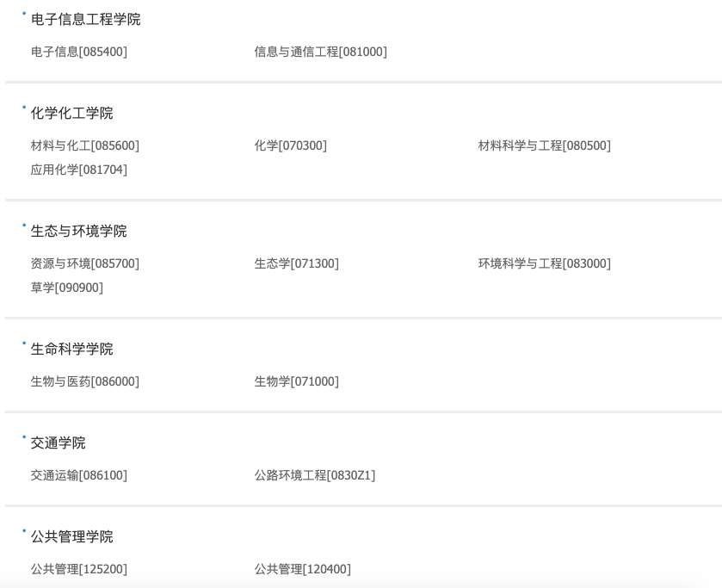This screenshot has height=588, width=722.
Task: Select 生物与医药[086000] link
Action: point(84,381)
